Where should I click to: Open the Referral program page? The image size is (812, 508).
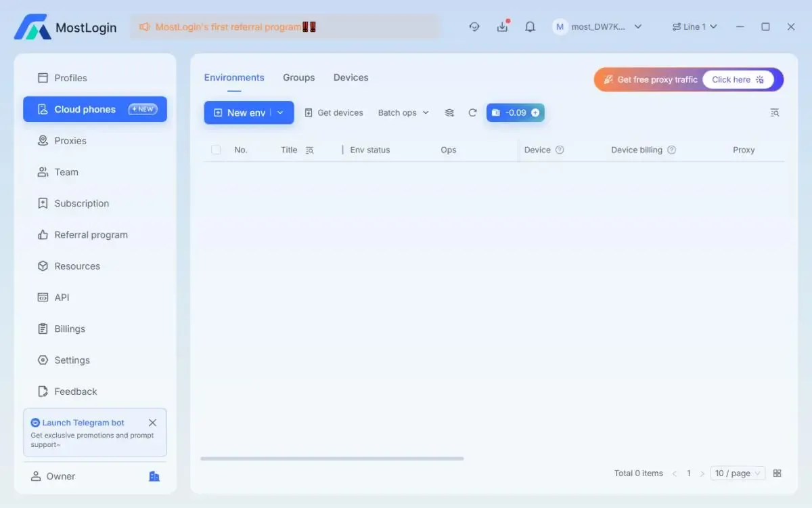[91, 234]
